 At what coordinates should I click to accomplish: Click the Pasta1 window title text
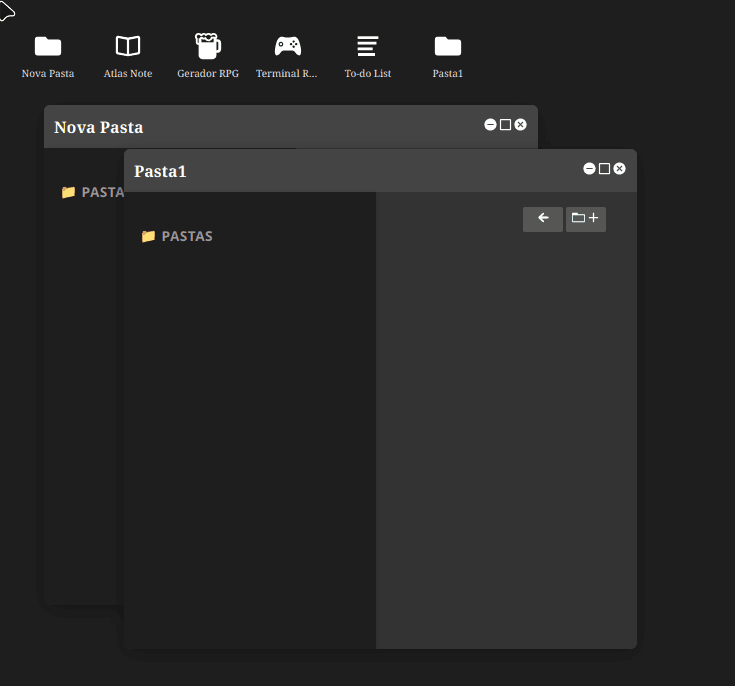161,171
